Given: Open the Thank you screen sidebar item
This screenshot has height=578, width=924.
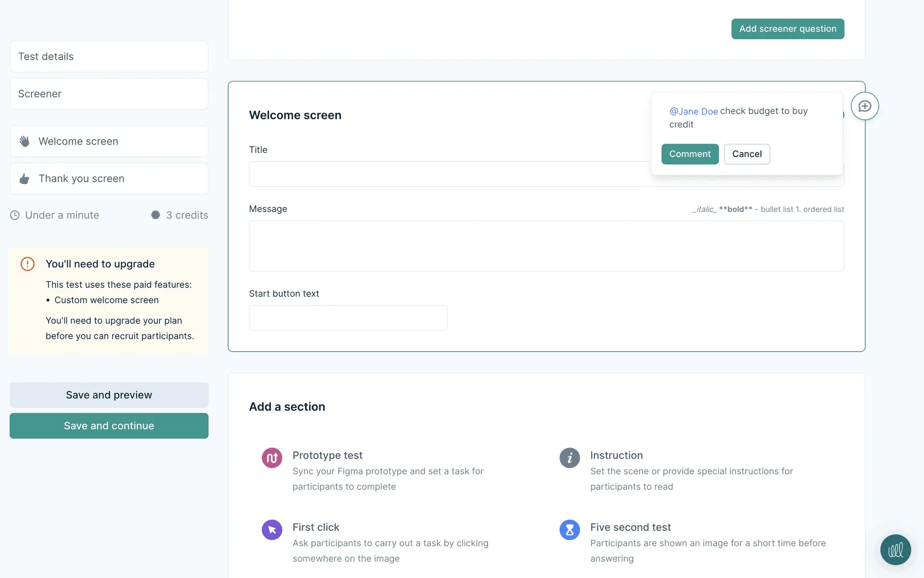Looking at the screenshot, I should coord(109,179).
